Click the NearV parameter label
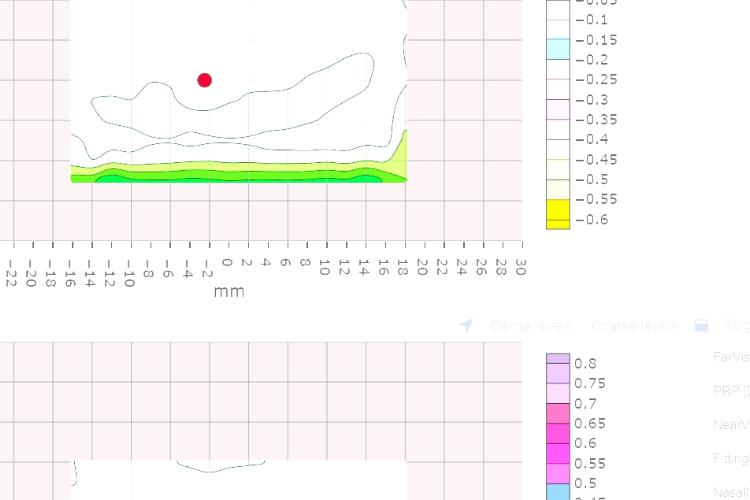 (x=730, y=425)
